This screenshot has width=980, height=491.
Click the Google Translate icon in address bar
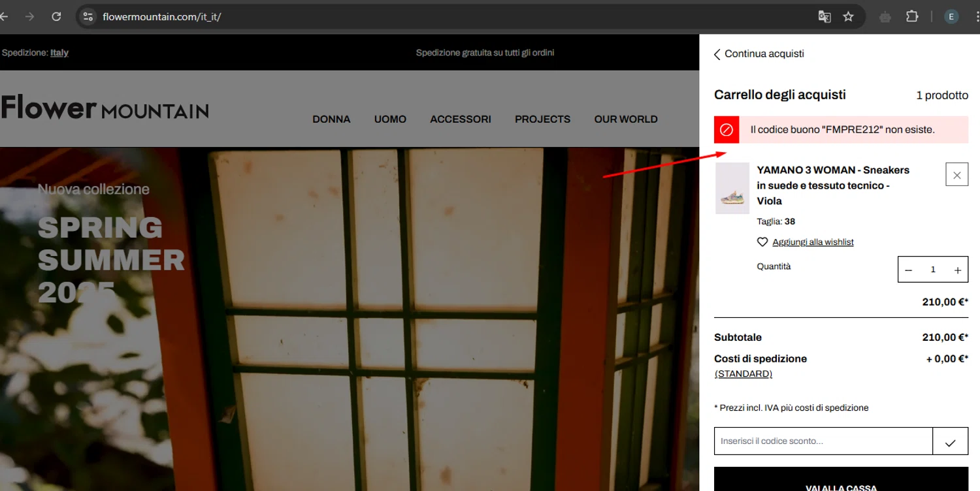tap(825, 16)
